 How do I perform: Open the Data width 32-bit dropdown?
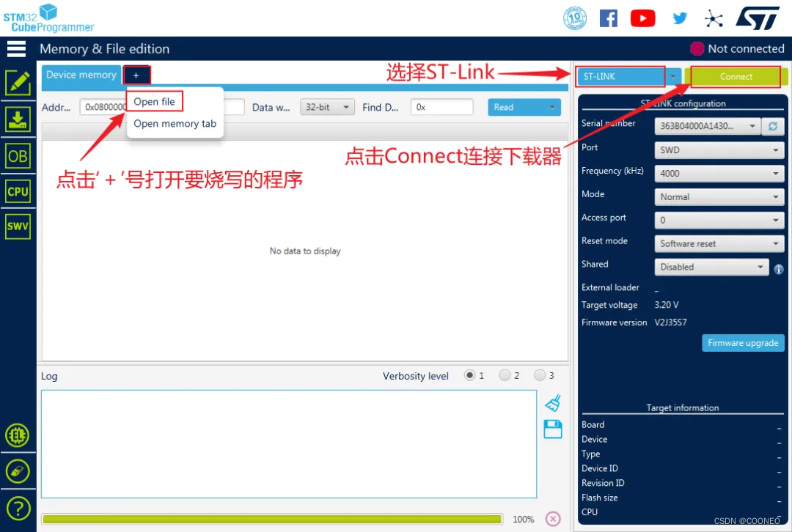[x=327, y=107]
